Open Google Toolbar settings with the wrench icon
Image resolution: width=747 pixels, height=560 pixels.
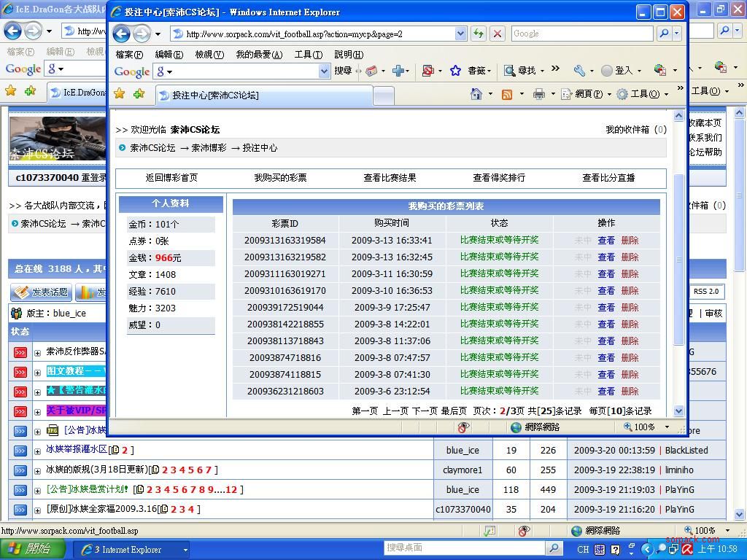(x=581, y=71)
